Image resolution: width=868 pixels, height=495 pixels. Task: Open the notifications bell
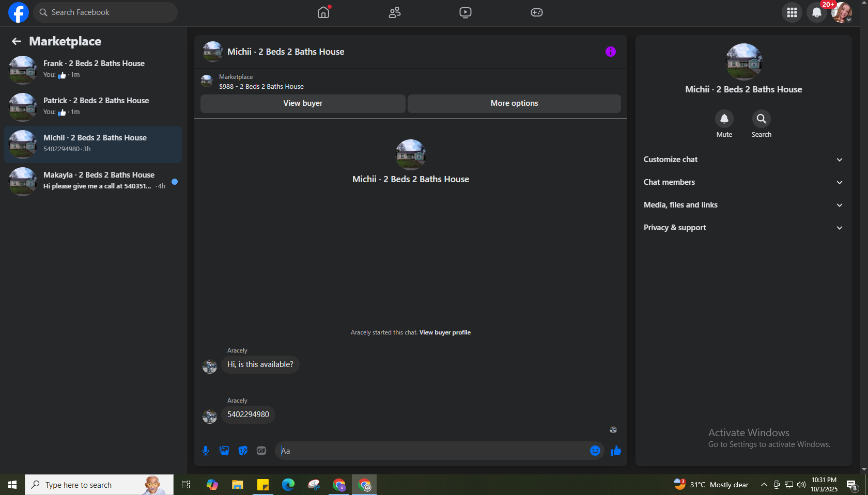point(817,12)
